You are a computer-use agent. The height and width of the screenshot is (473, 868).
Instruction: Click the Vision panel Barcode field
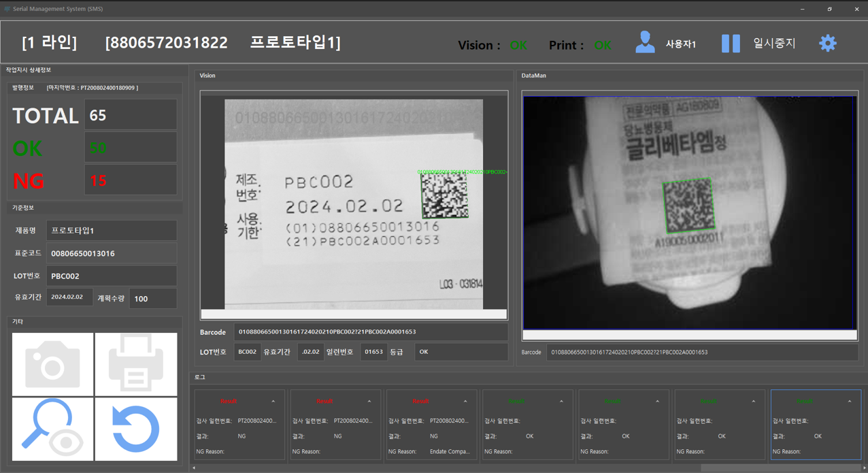[371, 332]
